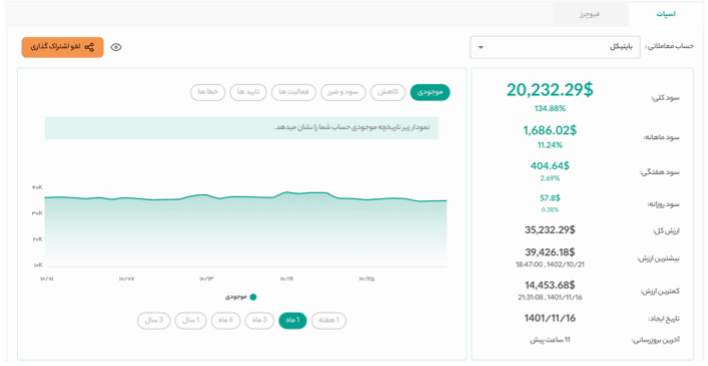Select the تایید ها chart tab
708x366 pixels.
pyautogui.click(x=248, y=92)
